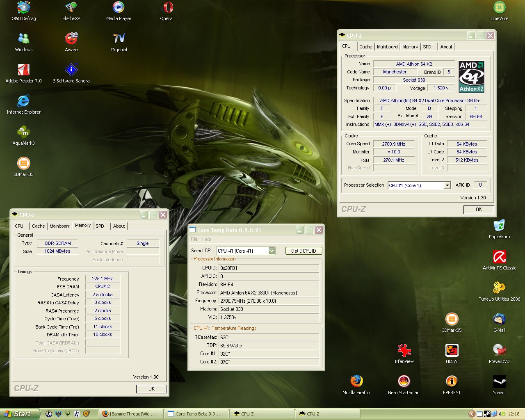
Task: Activate Core Temp Beta taskbar button
Action: tap(196, 414)
